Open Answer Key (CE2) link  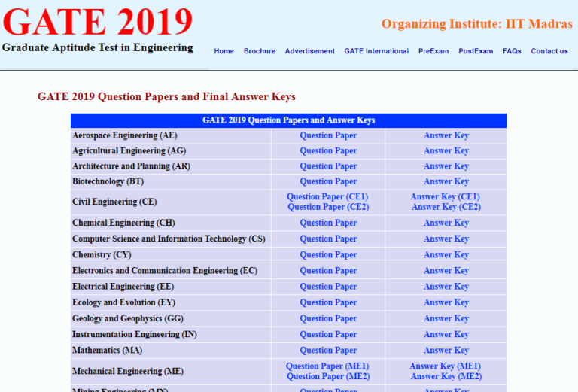[446, 207]
